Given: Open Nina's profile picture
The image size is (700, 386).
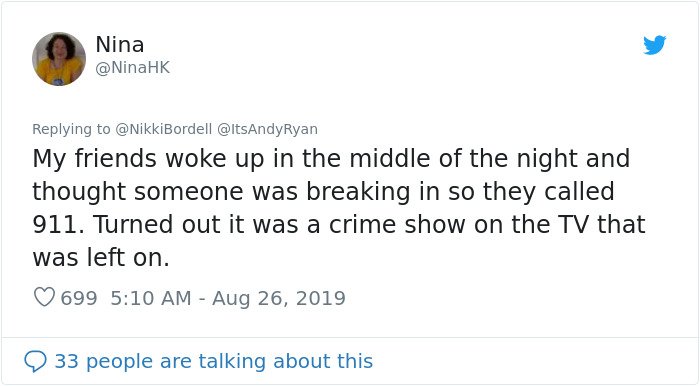Looking at the screenshot, I should (x=59, y=59).
